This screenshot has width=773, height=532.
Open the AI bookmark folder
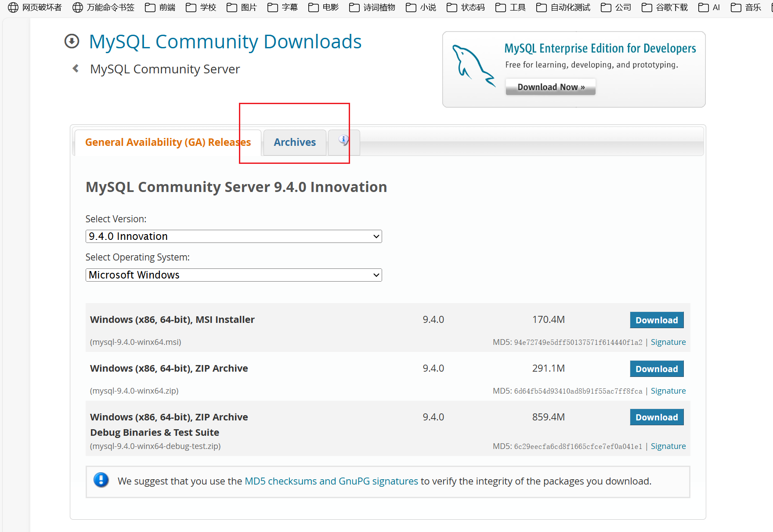[x=709, y=7]
